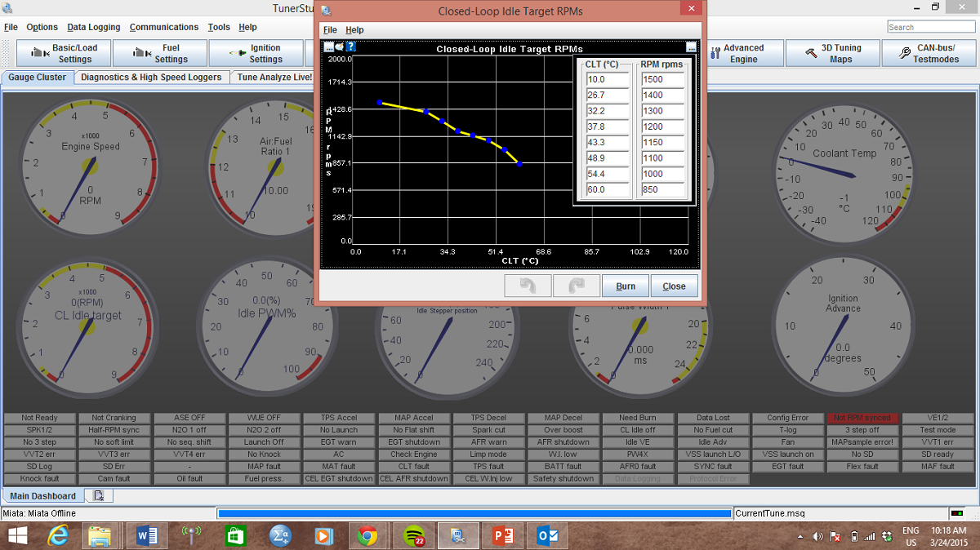Open Basic/Load Settings toolbar button
This screenshot has height=550, width=980.
[x=64, y=54]
